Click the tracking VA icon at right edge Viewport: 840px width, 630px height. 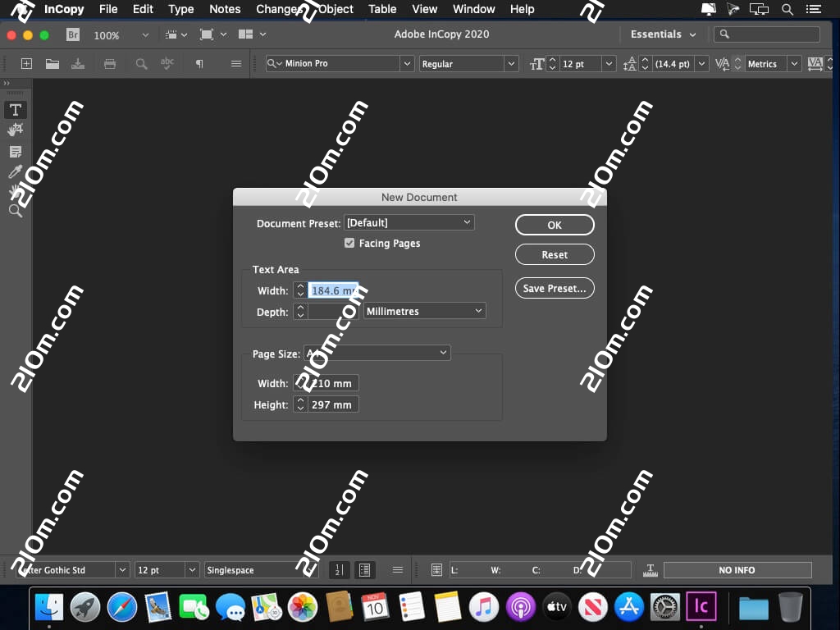(x=815, y=64)
